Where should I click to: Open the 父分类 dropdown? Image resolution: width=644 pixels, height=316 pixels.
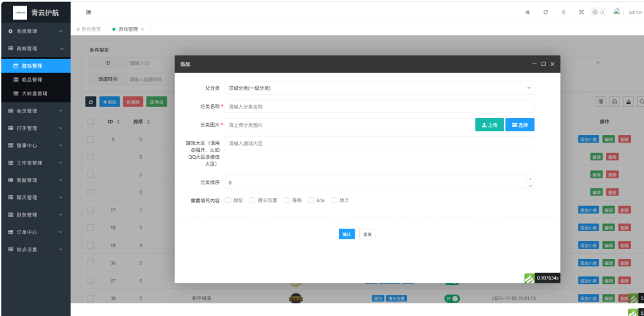(x=379, y=88)
